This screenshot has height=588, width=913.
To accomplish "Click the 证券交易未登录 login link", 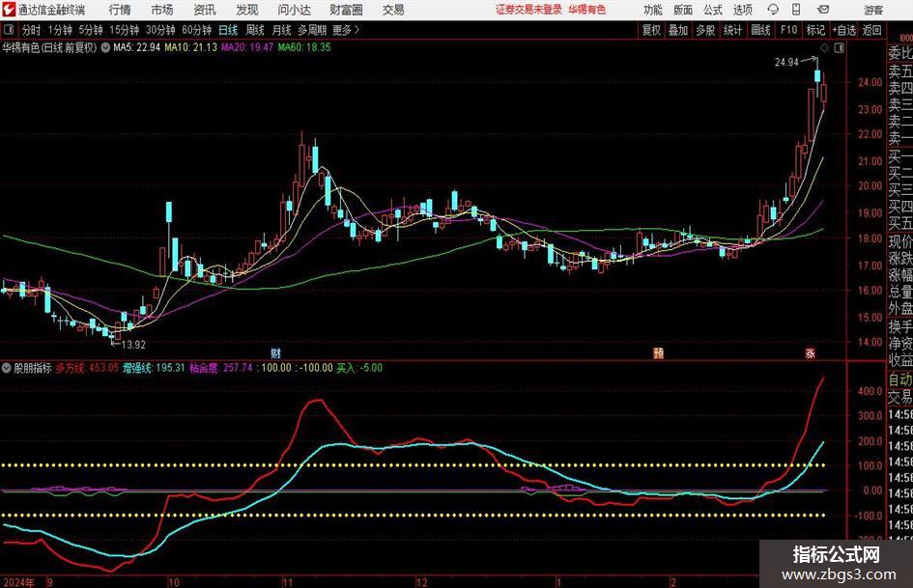I will pos(528,10).
